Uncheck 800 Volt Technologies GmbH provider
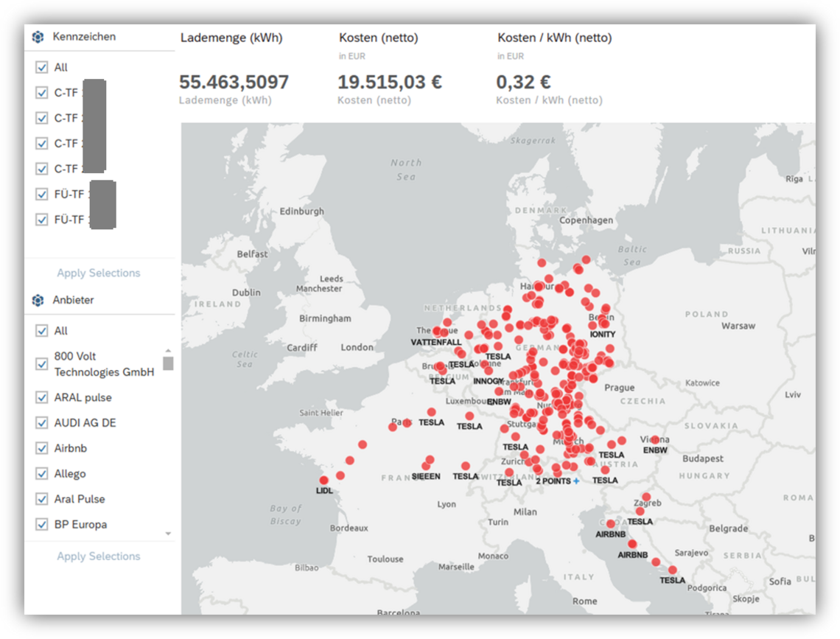This screenshot has height=639, width=840. point(41,363)
